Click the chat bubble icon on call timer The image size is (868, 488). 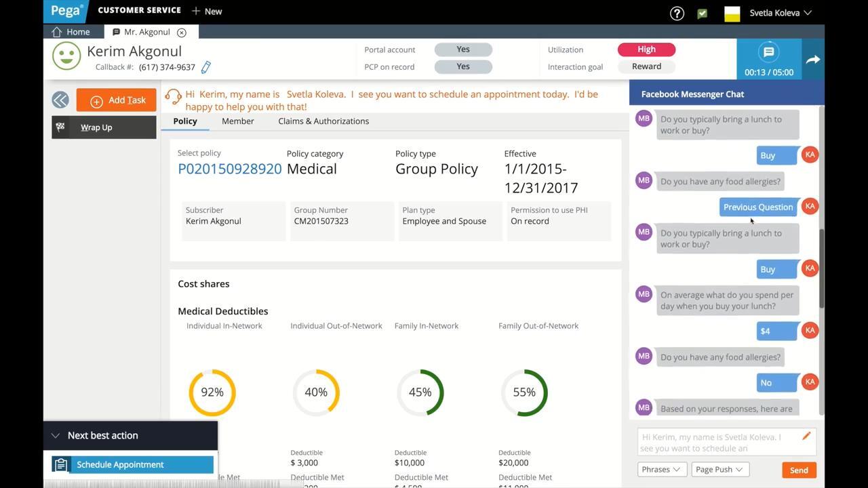point(768,51)
